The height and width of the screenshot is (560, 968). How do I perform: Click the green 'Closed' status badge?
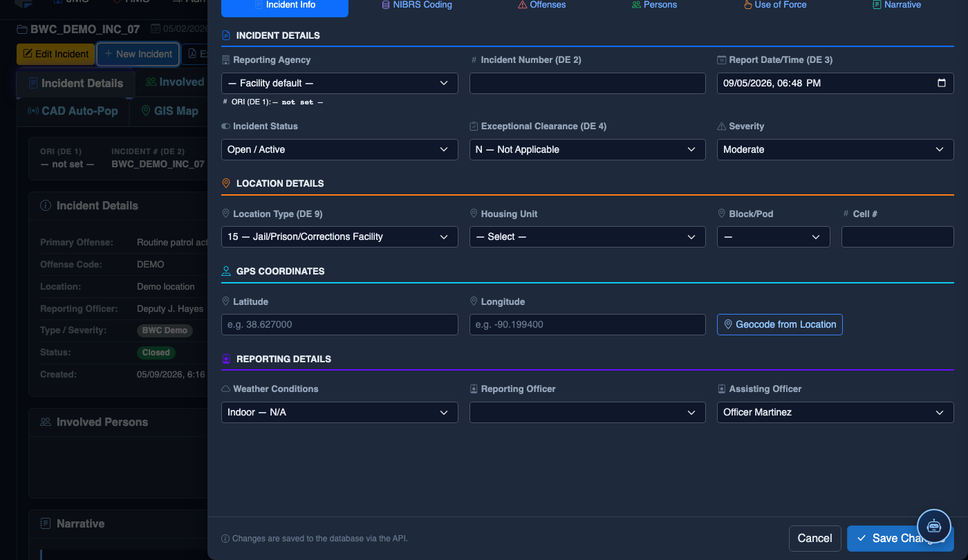coord(156,353)
